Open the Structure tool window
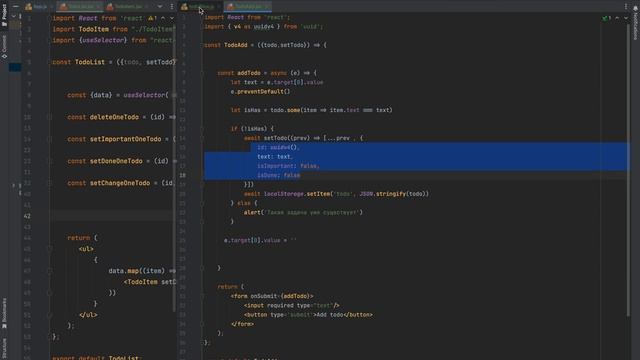The width and height of the screenshot is (640, 360). point(4,348)
